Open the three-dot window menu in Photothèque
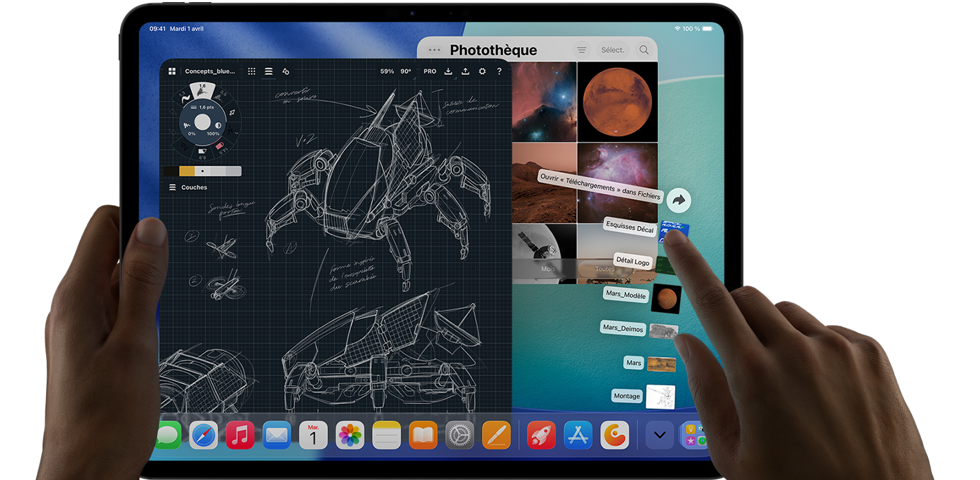The height and width of the screenshot is (480, 980). point(434,50)
